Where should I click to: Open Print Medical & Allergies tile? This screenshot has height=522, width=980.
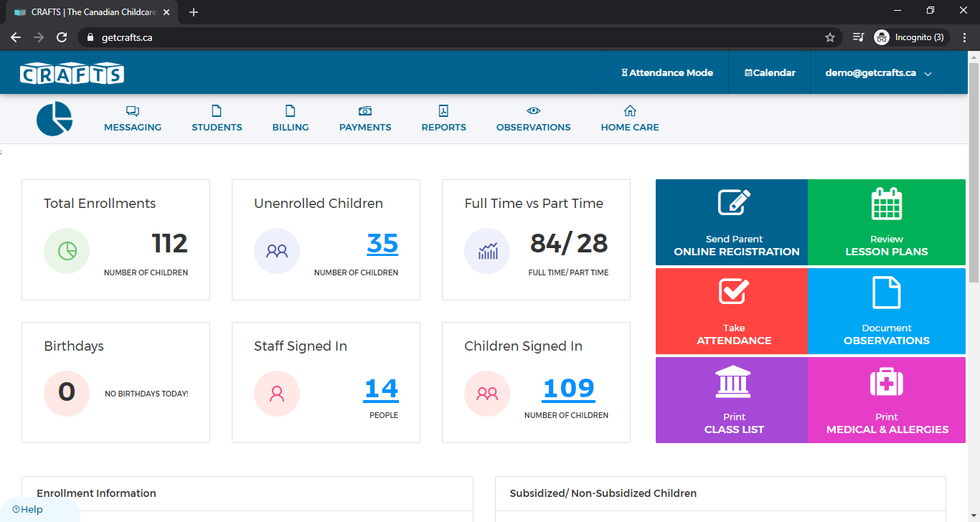click(887, 399)
